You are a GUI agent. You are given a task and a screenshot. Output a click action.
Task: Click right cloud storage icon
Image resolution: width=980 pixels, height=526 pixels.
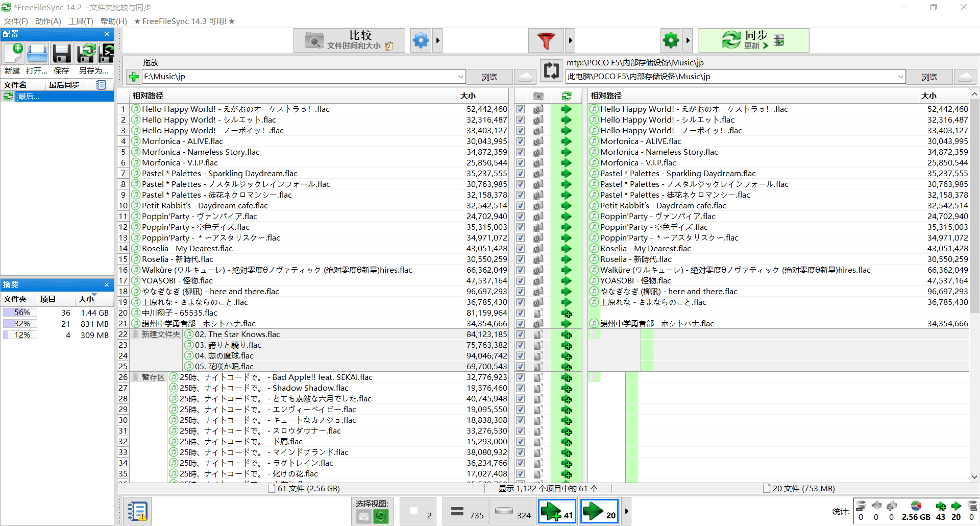(965, 77)
